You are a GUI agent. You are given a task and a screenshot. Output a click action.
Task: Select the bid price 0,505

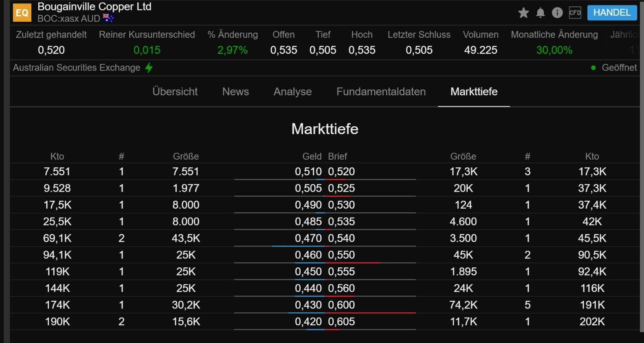(308, 188)
